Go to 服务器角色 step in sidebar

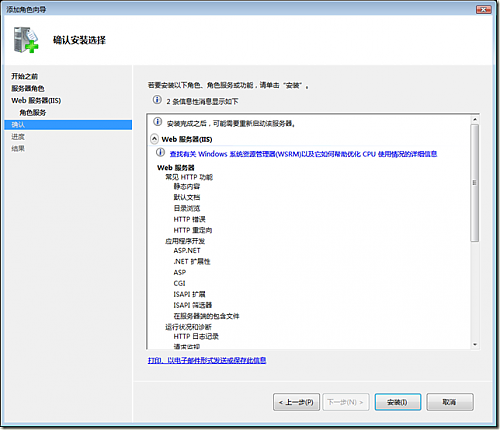pos(28,88)
